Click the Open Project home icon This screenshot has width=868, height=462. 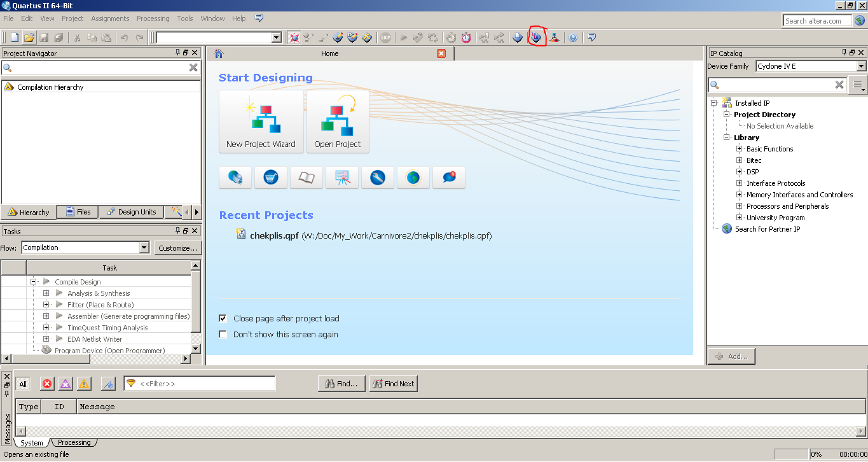pyautogui.click(x=337, y=122)
